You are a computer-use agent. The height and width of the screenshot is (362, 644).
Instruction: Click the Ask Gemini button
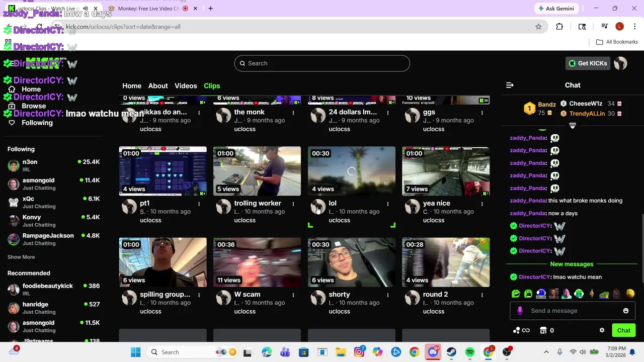(556, 9)
